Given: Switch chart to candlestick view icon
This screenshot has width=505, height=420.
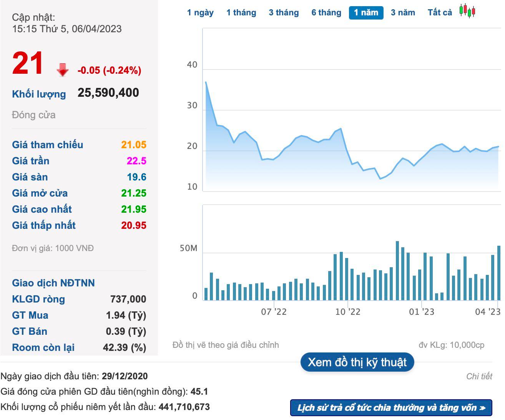Looking at the screenshot, I should pos(467,11).
